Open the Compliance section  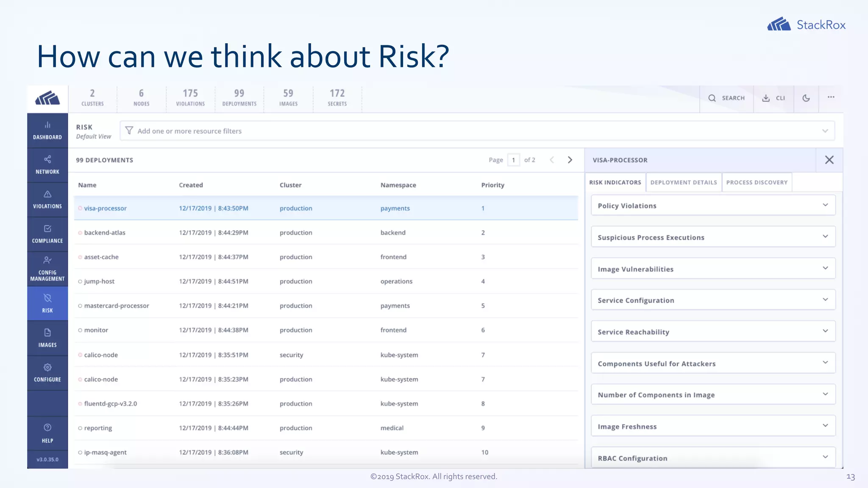(x=47, y=234)
